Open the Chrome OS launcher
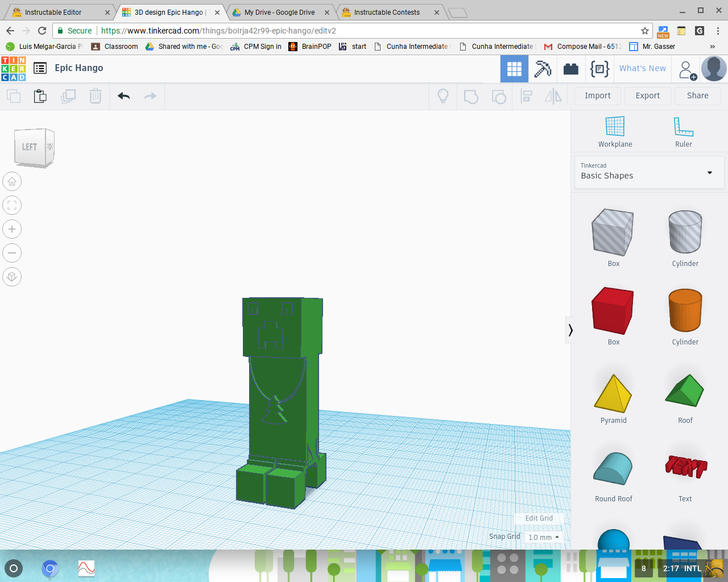 pos(14,568)
